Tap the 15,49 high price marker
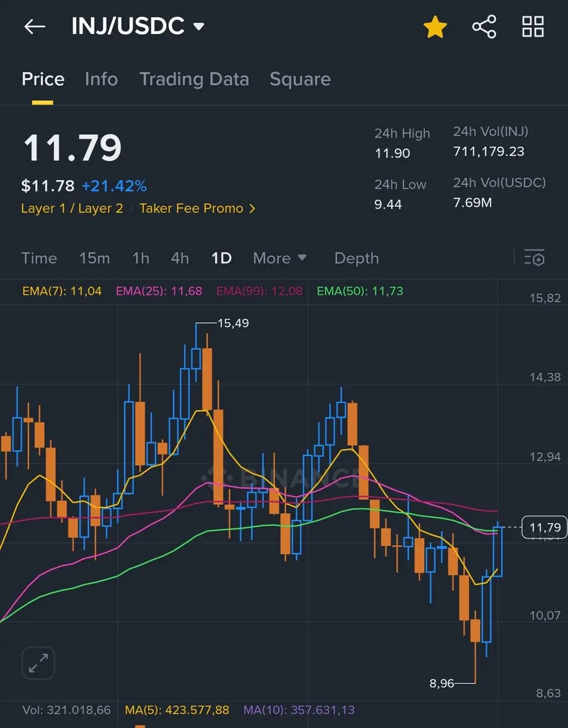 (x=233, y=323)
